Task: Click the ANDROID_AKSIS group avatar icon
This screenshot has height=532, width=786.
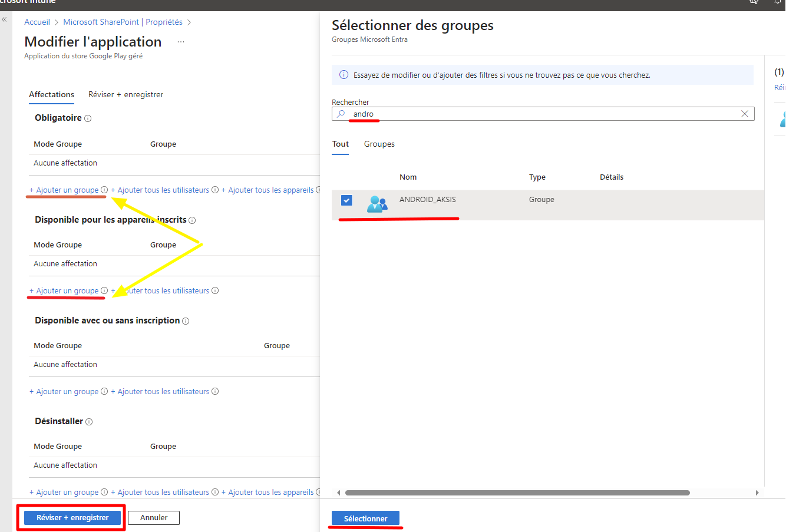Action: [377, 203]
